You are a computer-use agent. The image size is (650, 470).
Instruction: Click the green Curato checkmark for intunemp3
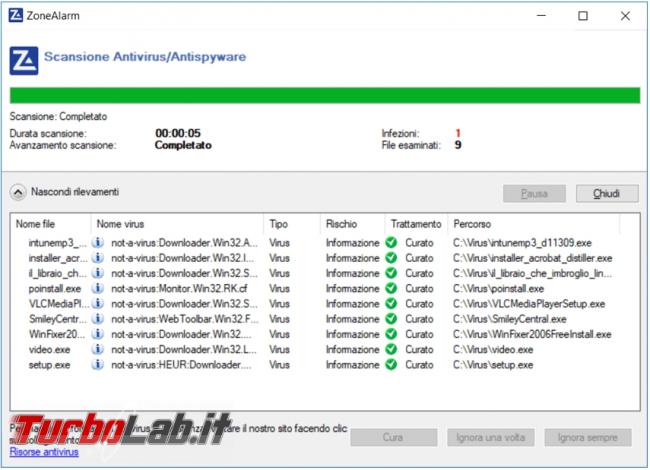click(391, 242)
